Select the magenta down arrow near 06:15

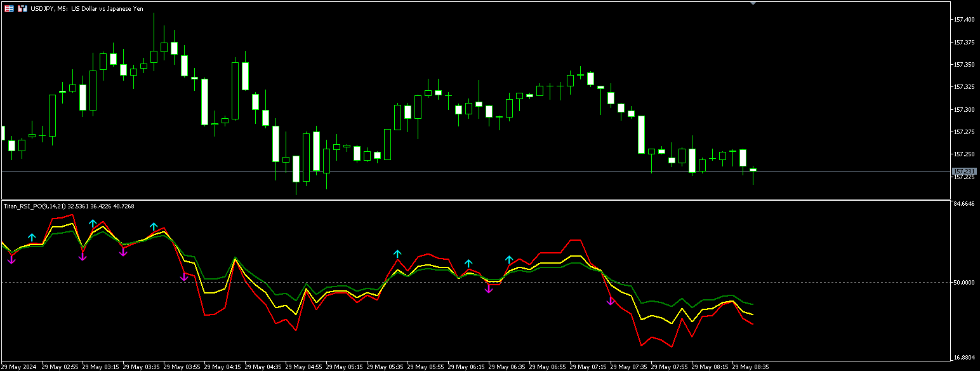[x=489, y=289]
